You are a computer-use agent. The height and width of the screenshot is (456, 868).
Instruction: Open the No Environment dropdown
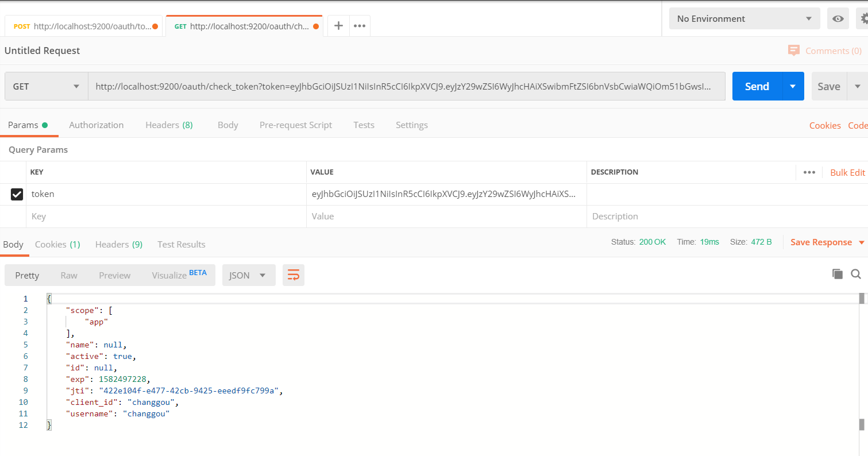(744, 19)
